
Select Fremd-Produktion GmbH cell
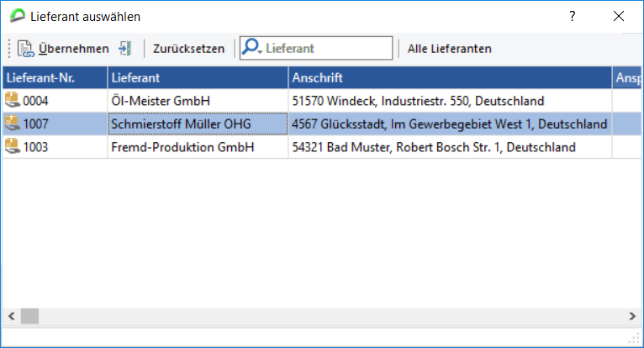198,146
